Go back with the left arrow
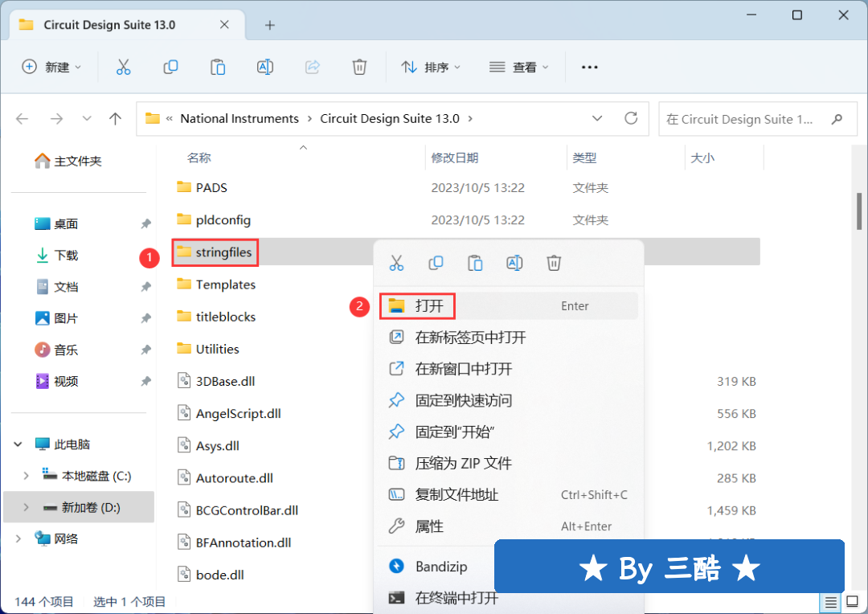 coord(23,118)
